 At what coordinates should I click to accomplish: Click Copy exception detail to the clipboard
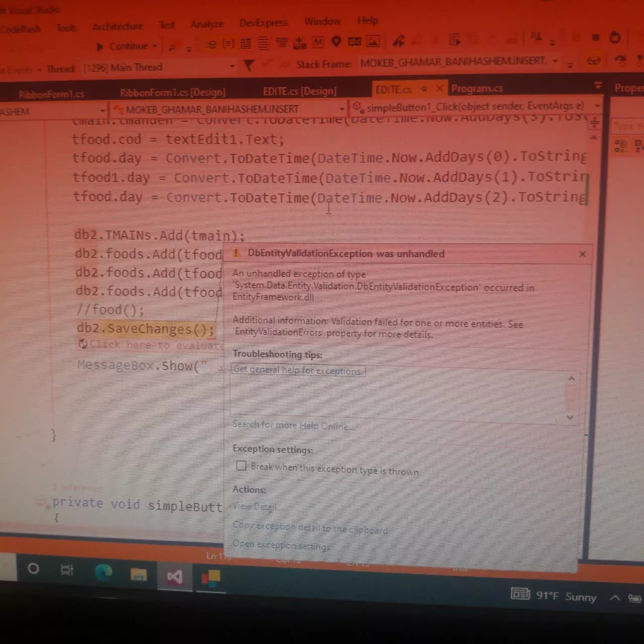coord(310,528)
